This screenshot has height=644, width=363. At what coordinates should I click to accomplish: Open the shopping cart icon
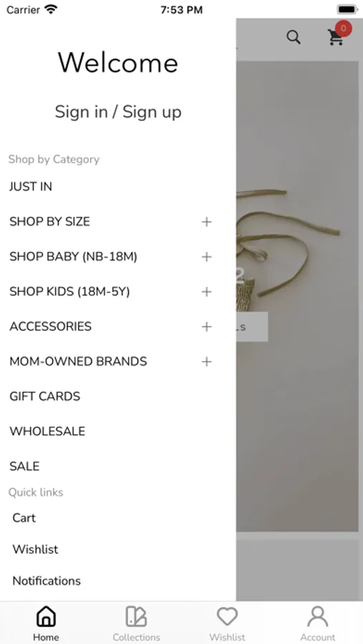pos(336,37)
